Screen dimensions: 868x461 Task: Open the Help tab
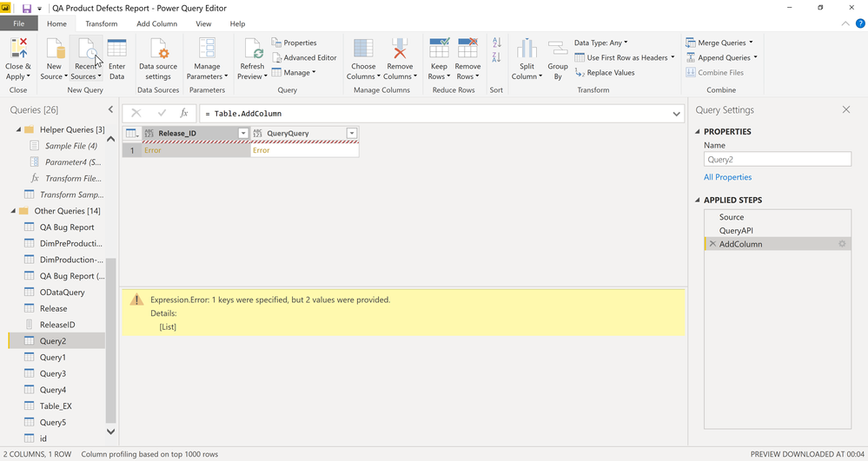point(237,23)
